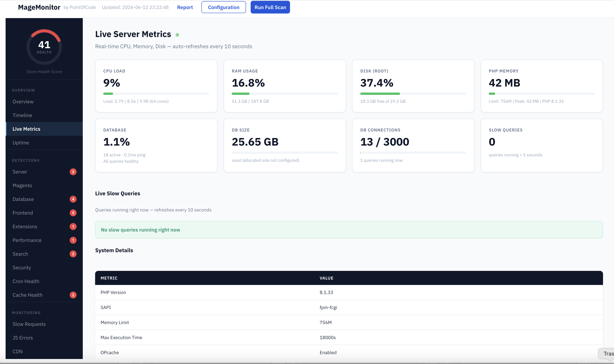This screenshot has width=614, height=364.
Task: Click the VALUE column header
Action: [326, 278]
